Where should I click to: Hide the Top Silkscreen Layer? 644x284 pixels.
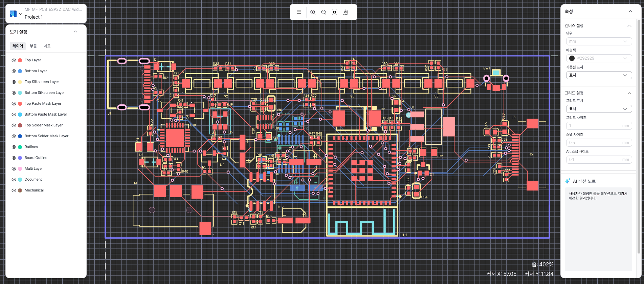14,82
